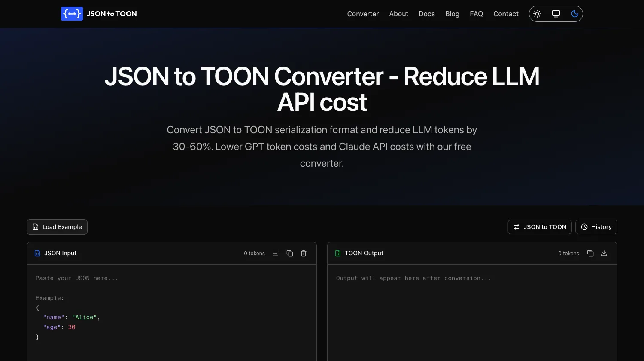The width and height of the screenshot is (644, 361).
Task: Click the TOON Output panel title
Action: pos(364,253)
